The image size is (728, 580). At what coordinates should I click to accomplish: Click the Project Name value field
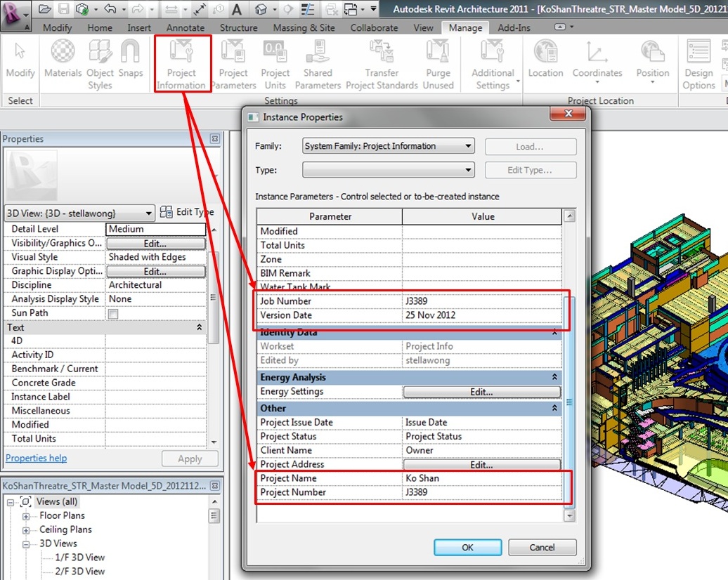click(481, 478)
